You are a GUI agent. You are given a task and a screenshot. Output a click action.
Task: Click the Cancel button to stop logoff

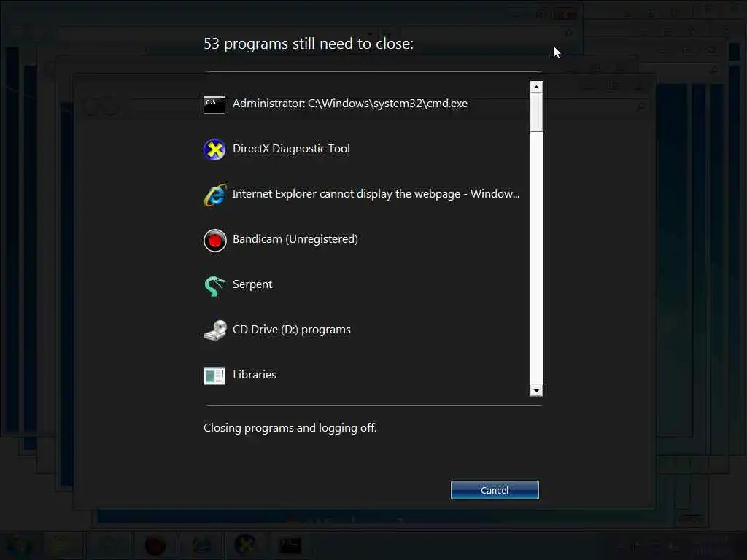pyautogui.click(x=495, y=490)
